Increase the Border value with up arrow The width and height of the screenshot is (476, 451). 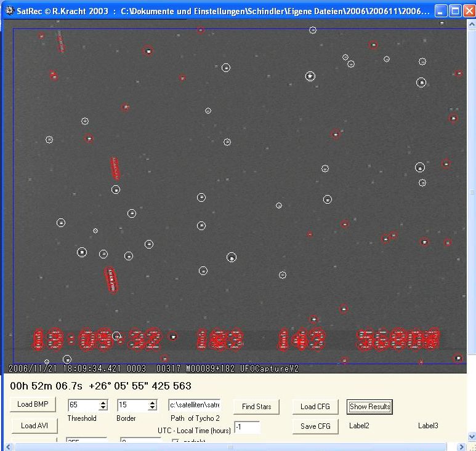153,403
